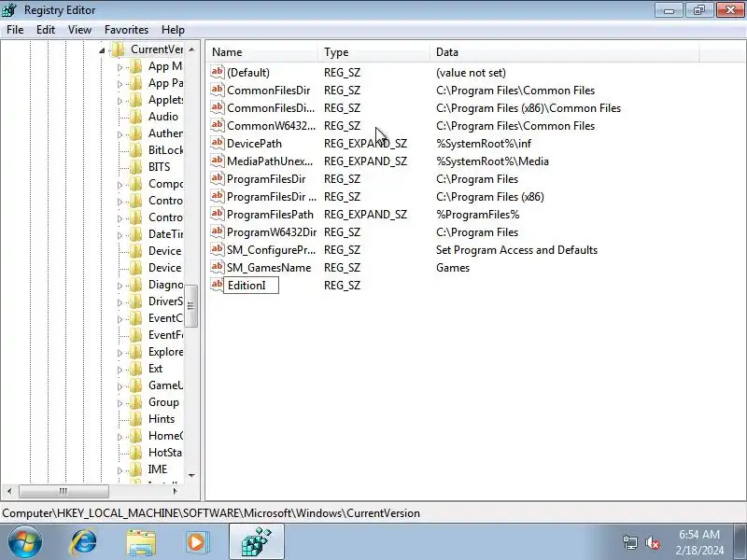Expand the DriverS key node
This screenshot has height=560, width=747.
tap(120, 302)
